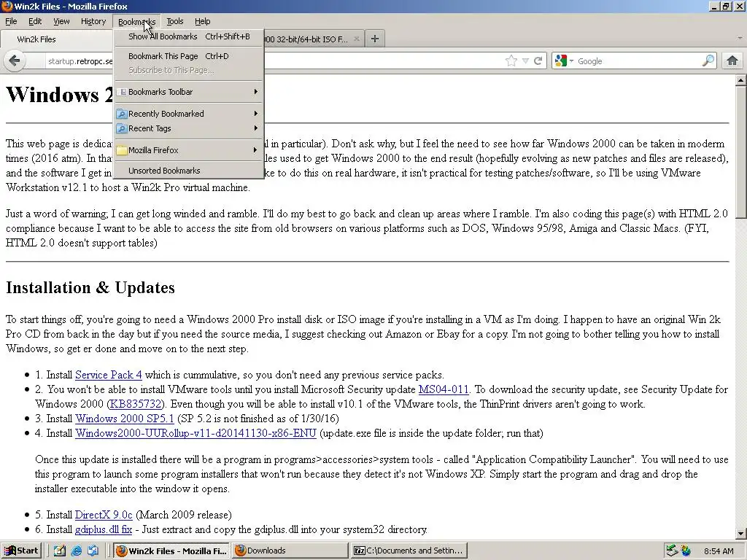Open the History menu
This screenshot has width=747, height=560.
coord(93,21)
